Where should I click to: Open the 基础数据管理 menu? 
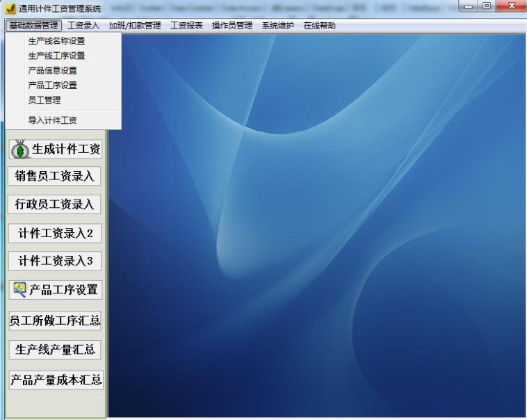pyautogui.click(x=33, y=26)
